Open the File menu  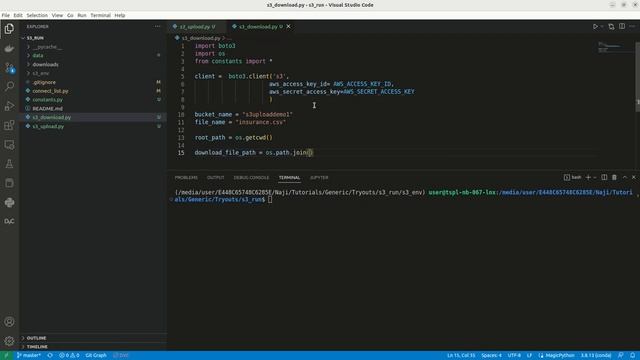[x=6, y=15]
